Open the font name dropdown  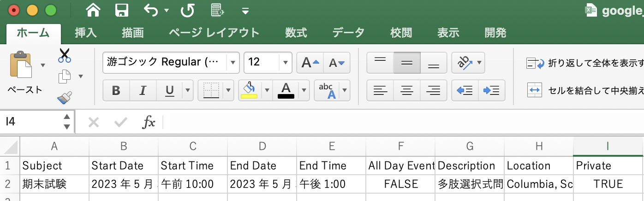point(233,62)
